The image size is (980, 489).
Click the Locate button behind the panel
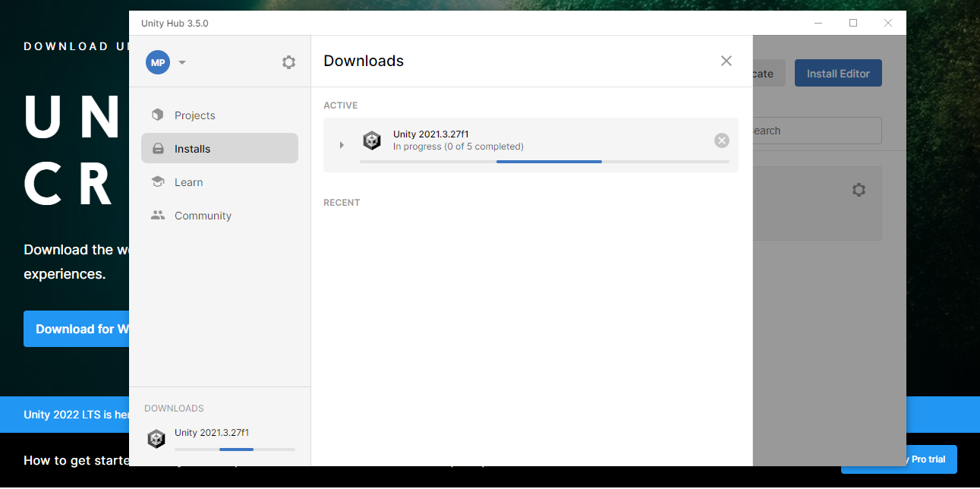(769, 74)
